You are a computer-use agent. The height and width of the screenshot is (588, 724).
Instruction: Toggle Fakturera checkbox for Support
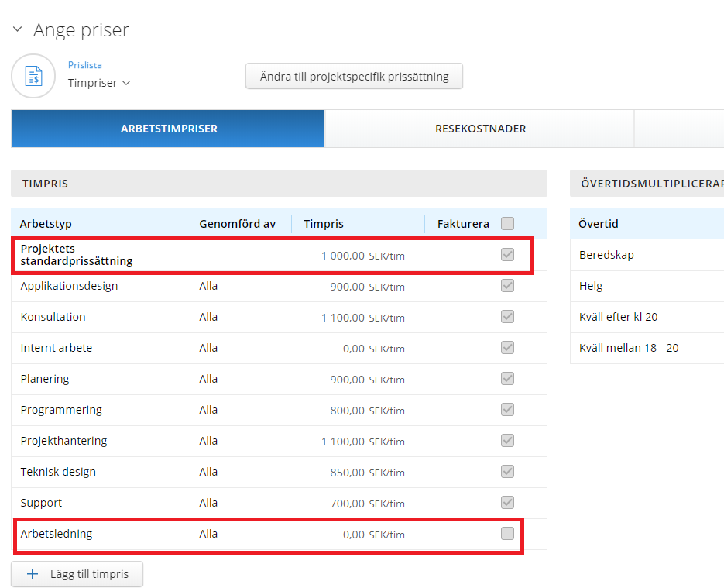[507, 502]
